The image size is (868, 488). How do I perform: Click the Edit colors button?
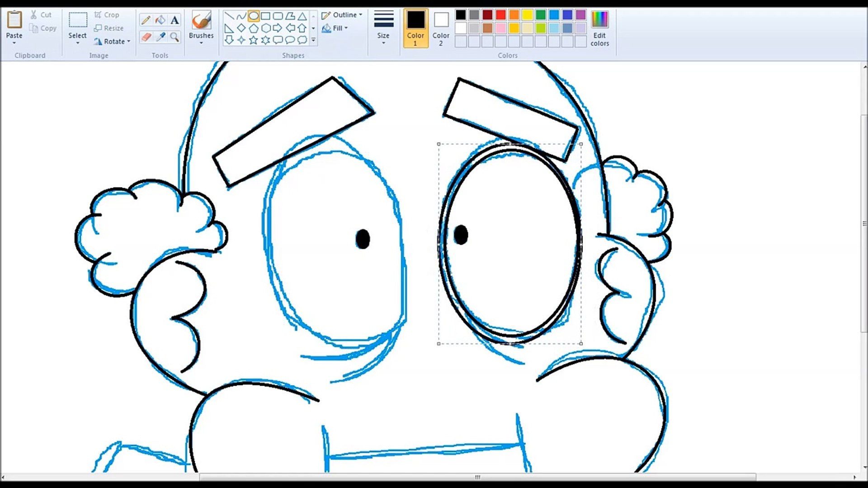click(x=599, y=28)
